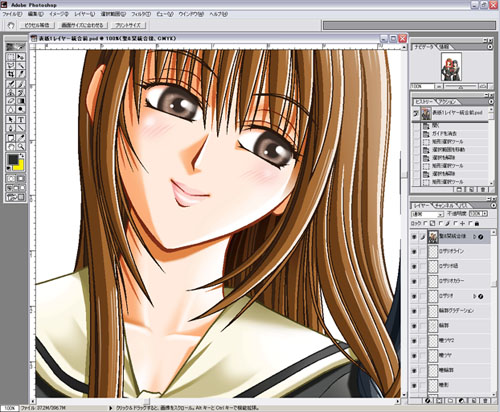Toggle visibility of the topmost selected layer

(x=414, y=237)
